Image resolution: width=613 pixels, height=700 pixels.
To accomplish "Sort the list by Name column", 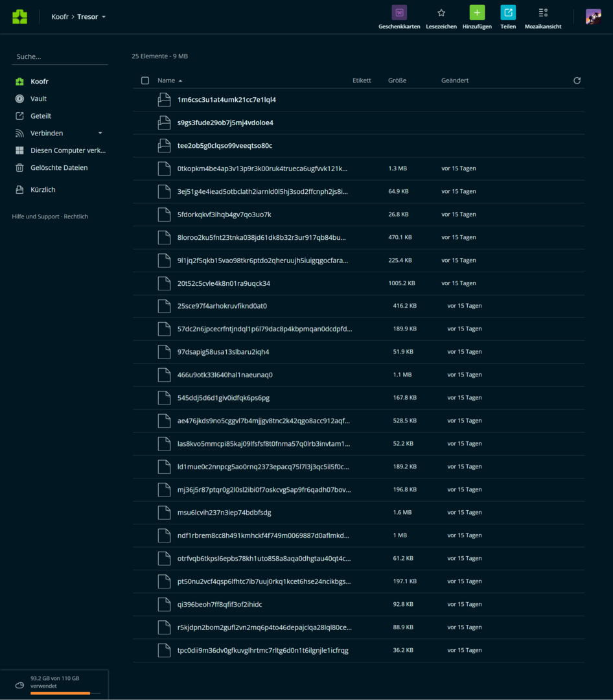I will coord(167,80).
